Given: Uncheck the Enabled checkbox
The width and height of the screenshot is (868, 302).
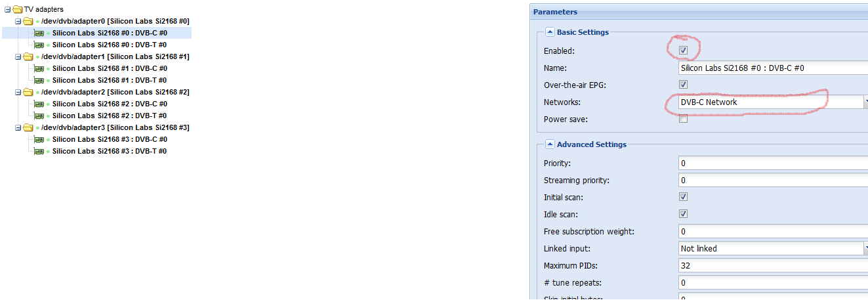Looking at the screenshot, I should [683, 50].
